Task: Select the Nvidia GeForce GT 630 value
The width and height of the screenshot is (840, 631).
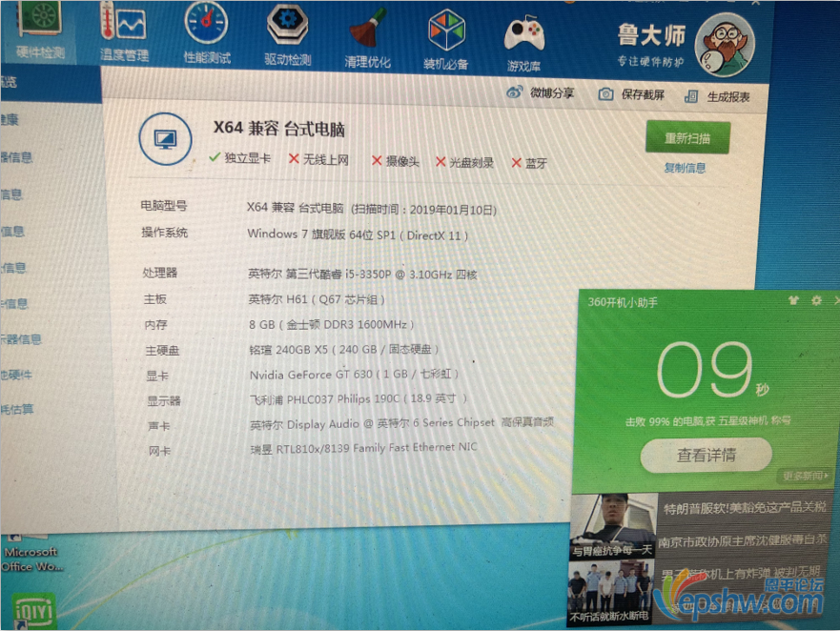Action: tap(354, 375)
